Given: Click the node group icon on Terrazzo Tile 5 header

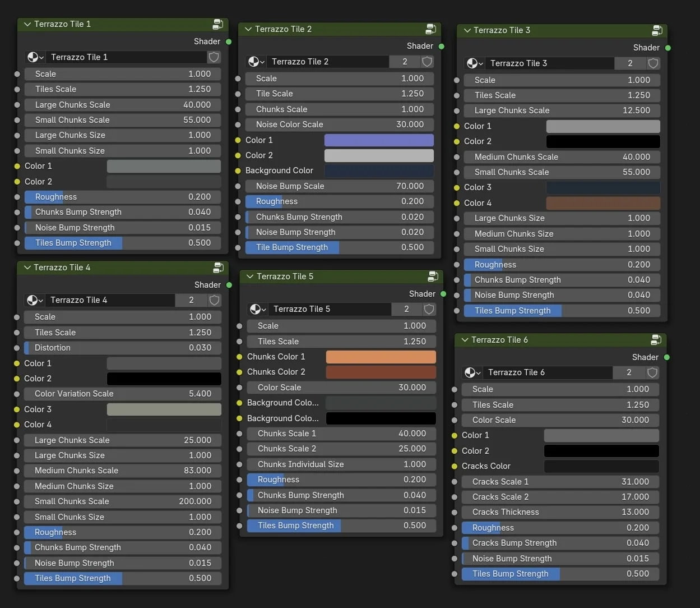Looking at the screenshot, I should point(433,276).
